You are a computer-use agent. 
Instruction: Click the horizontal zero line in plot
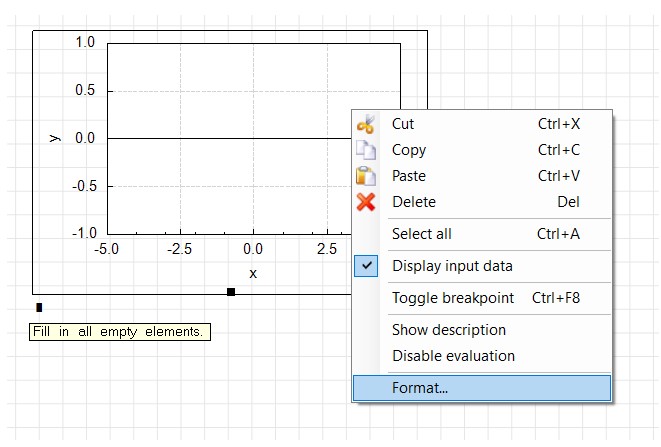pos(220,138)
